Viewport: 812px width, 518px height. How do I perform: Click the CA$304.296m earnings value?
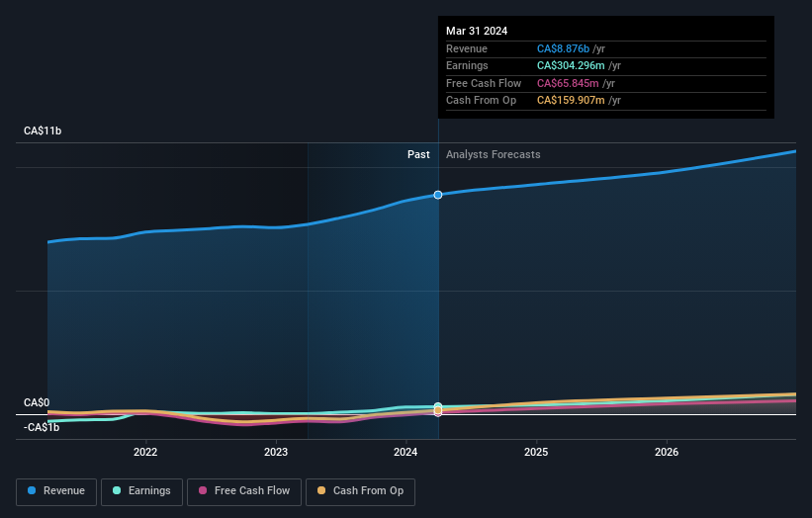point(571,65)
